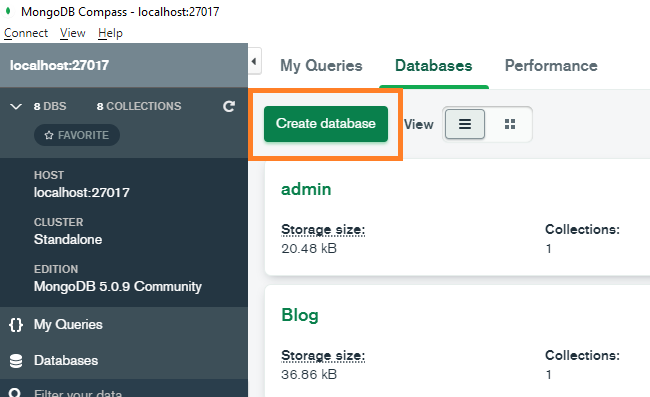Switch to grid view icon

(x=510, y=124)
